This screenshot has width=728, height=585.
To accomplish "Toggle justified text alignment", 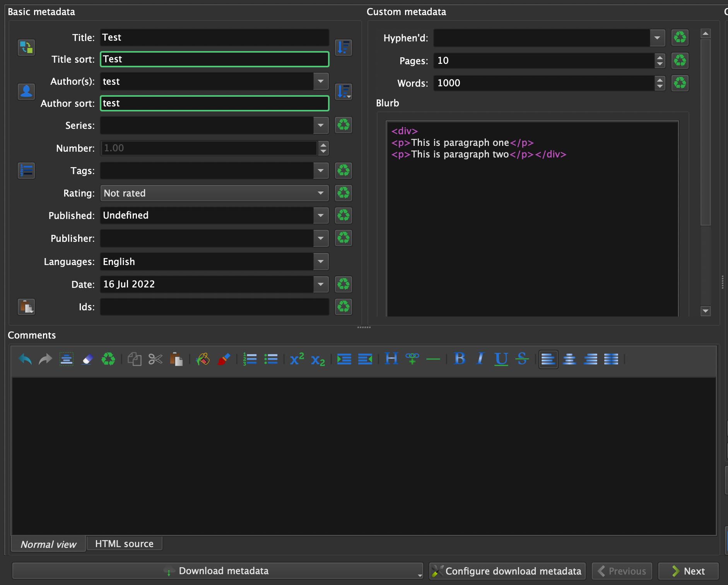I will click(611, 359).
